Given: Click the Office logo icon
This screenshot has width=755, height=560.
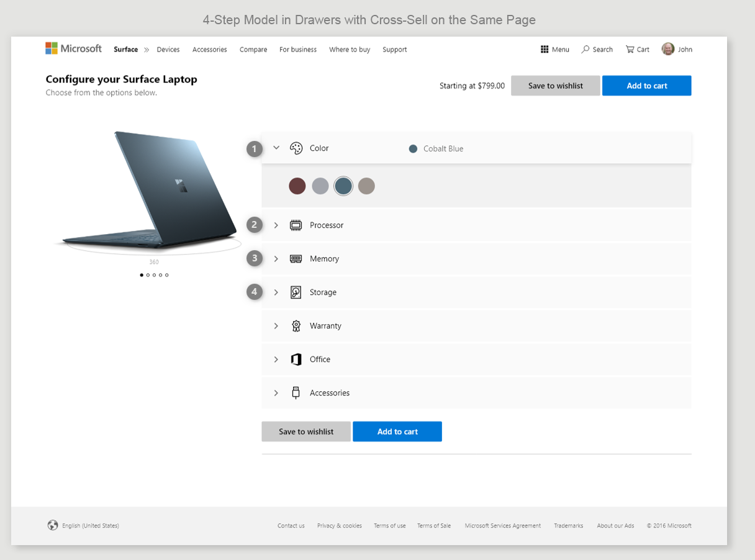Looking at the screenshot, I should click(296, 359).
